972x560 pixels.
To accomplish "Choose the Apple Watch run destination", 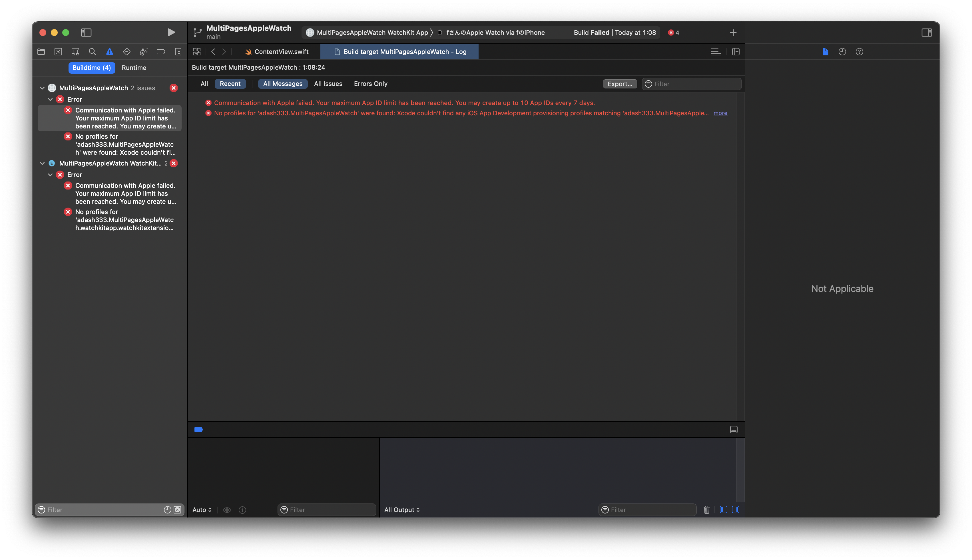I will (x=491, y=33).
